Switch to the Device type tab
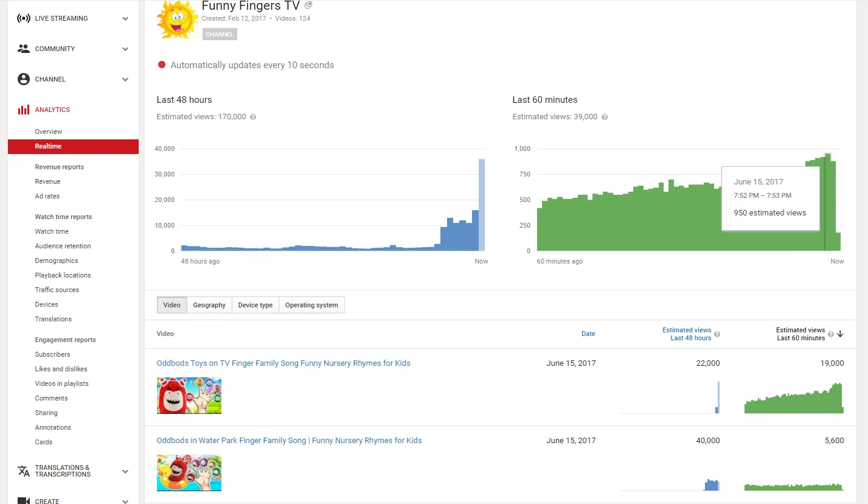The height and width of the screenshot is (504, 868). (255, 305)
